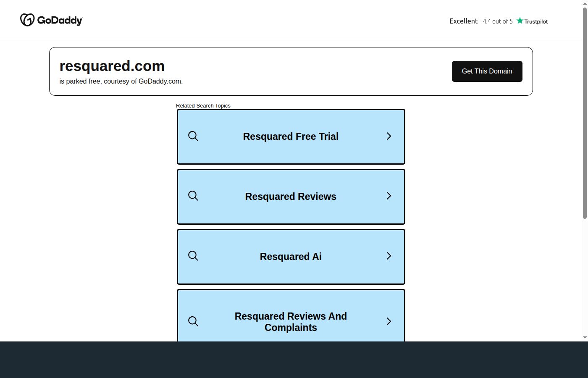The image size is (588, 378).
Task: Open chevron on Resquared Reviews And Complaints
Action: [389, 321]
